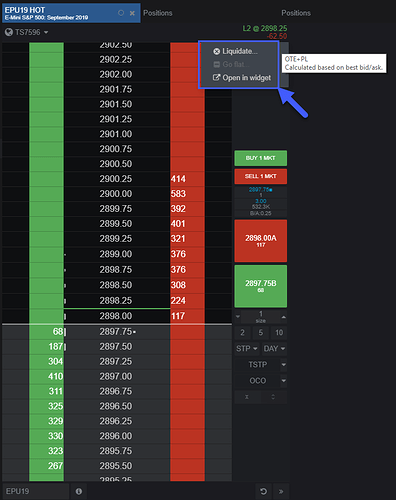Click the price 2896.75 in the ladder
Screen dimensions: 396x500
tap(116, 391)
